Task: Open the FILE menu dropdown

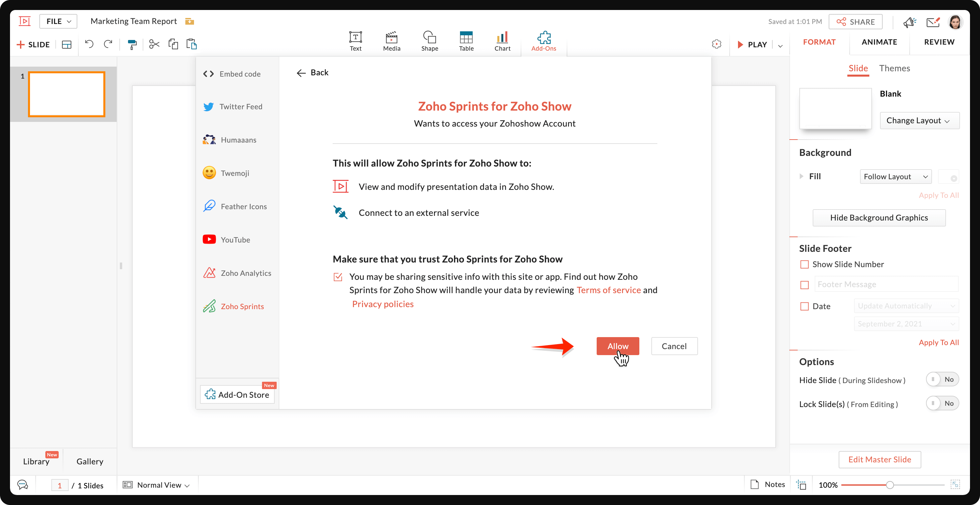Action: [58, 21]
